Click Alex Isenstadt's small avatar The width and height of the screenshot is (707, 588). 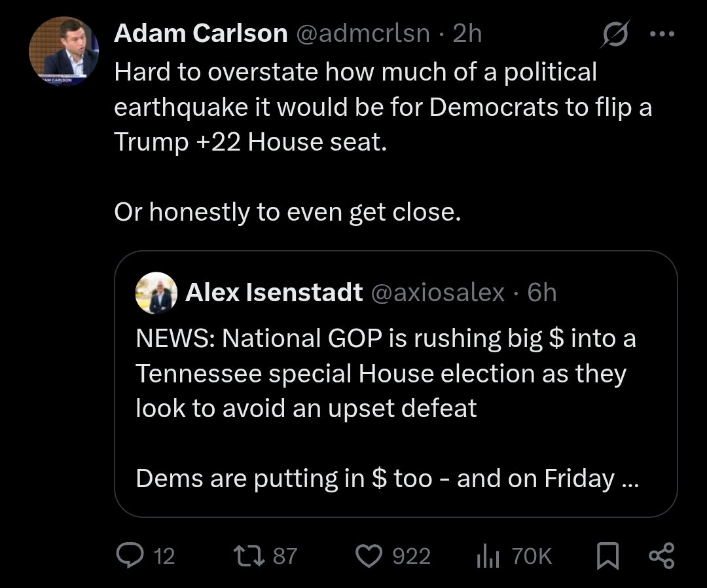[156, 293]
